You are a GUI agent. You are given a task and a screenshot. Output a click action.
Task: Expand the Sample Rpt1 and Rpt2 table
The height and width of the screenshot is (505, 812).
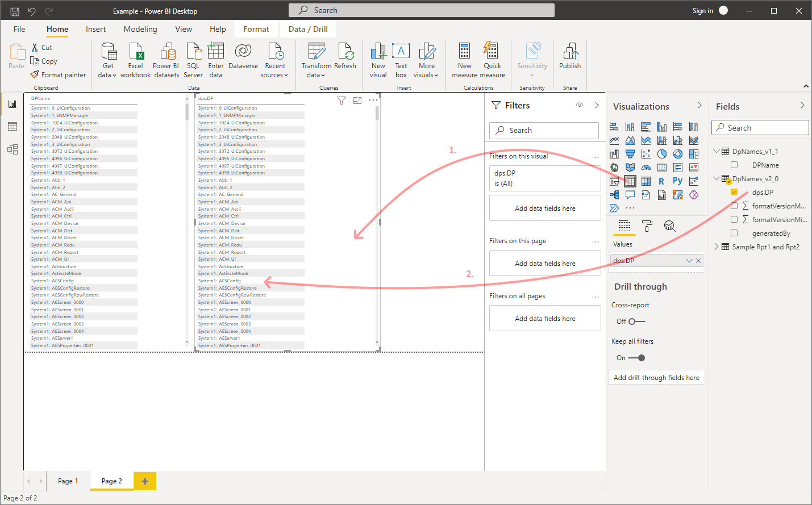pyautogui.click(x=717, y=247)
